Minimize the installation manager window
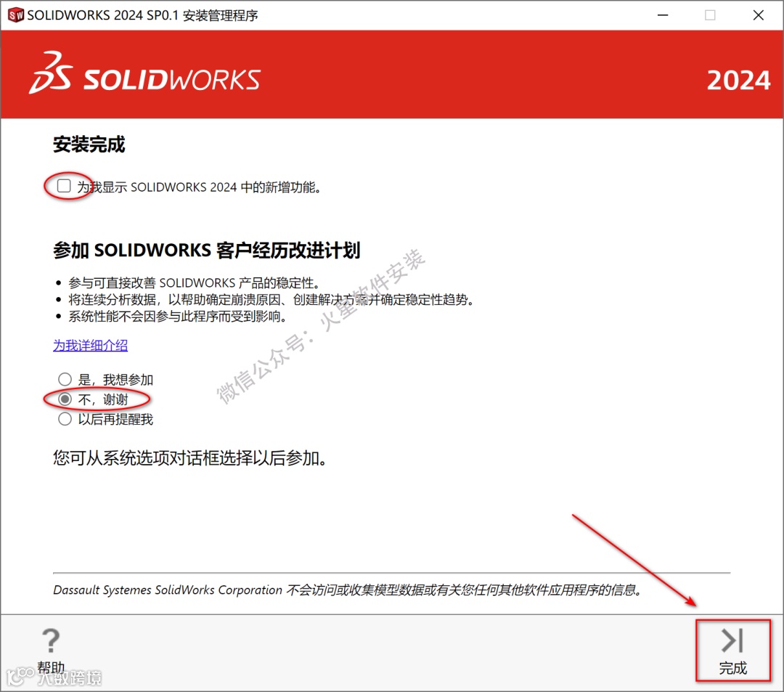The height and width of the screenshot is (692, 784). 663,15
